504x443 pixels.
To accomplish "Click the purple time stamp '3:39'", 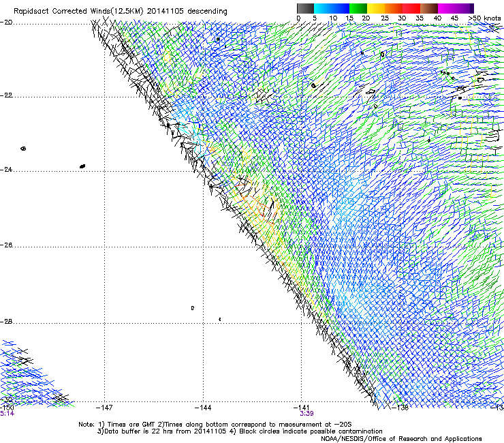I will tap(306, 414).
